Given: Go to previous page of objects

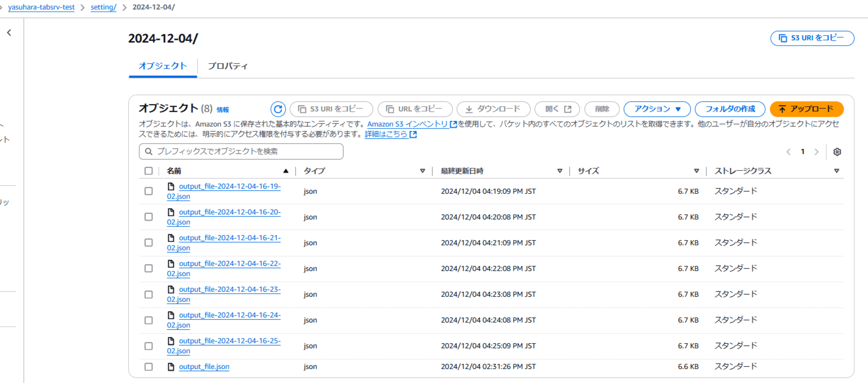Looking at the screenshot, I should pos(789,152).
